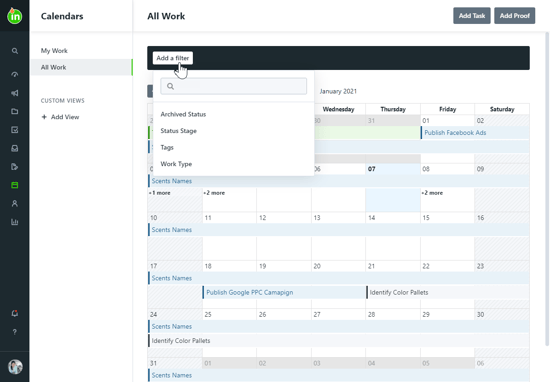Open the proofs document icon
This screenshot has width=550, height=382.
(15, 167)
